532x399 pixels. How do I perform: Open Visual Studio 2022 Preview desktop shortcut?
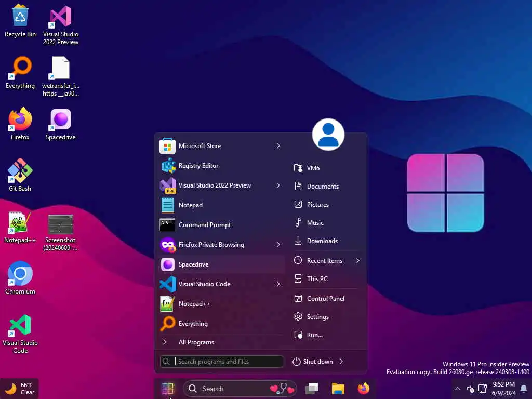pos(61,25)
